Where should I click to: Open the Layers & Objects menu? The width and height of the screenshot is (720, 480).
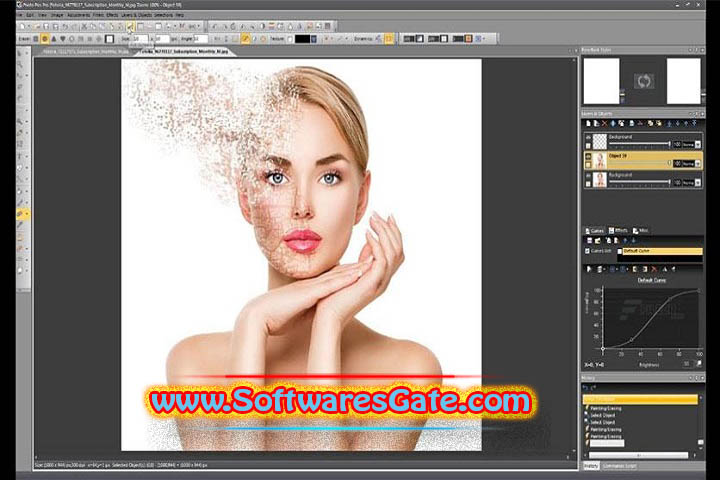tap(136, 15)
